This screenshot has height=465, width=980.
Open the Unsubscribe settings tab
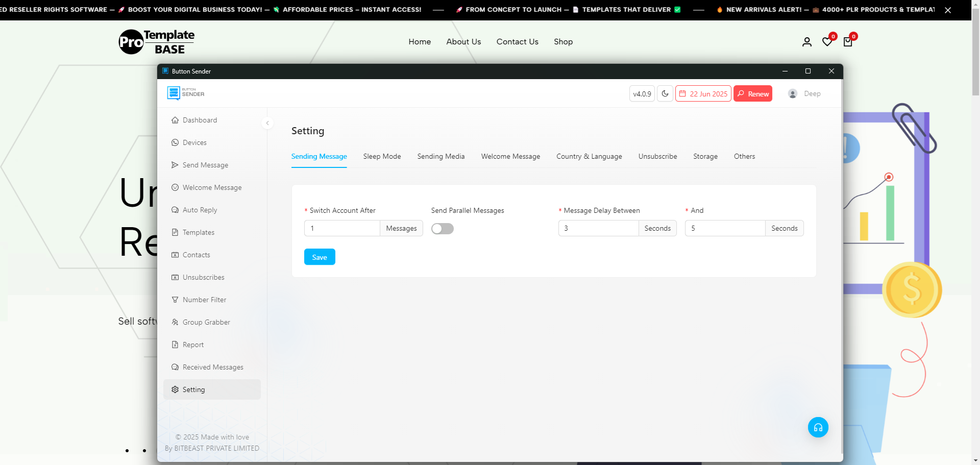(x=658, y=156)
